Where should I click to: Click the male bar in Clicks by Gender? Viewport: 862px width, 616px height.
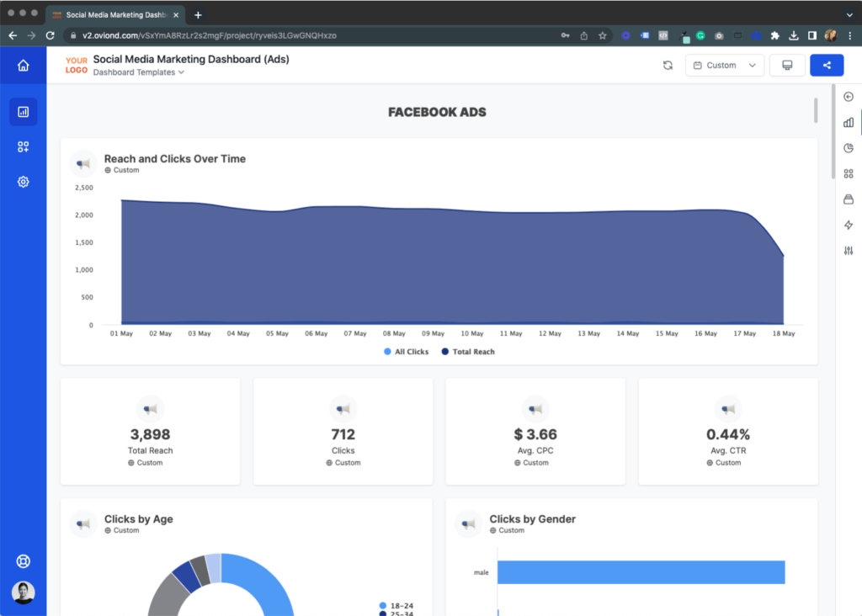pyautogui.click(x=641, y=572)
